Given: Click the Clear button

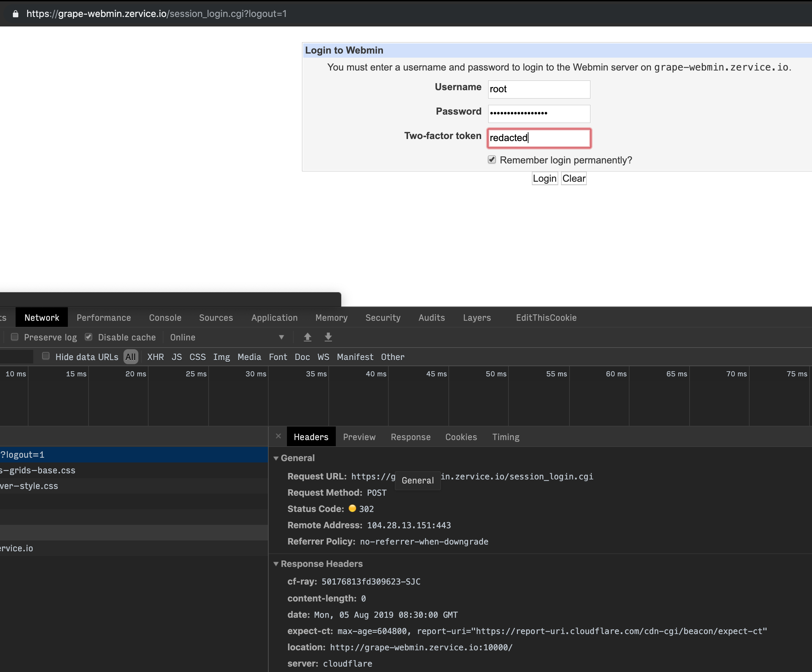Looking at the screenshot, I should coord(574,178).
